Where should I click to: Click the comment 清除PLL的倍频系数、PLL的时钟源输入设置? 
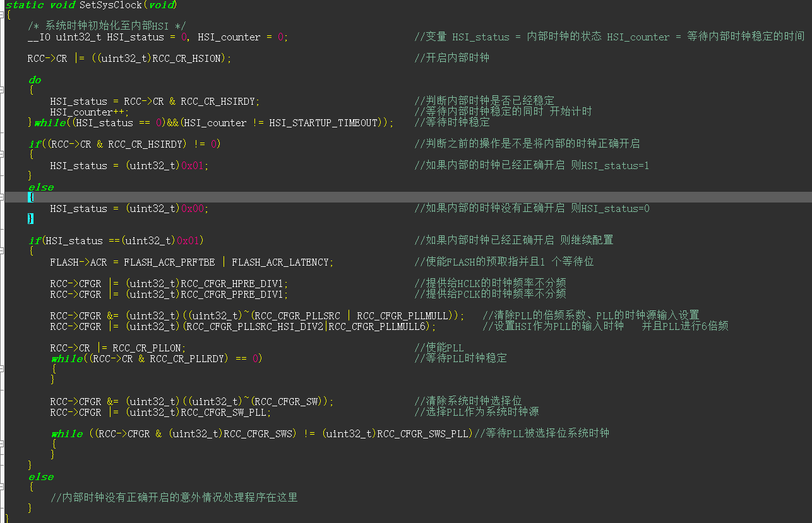point(591,315)
